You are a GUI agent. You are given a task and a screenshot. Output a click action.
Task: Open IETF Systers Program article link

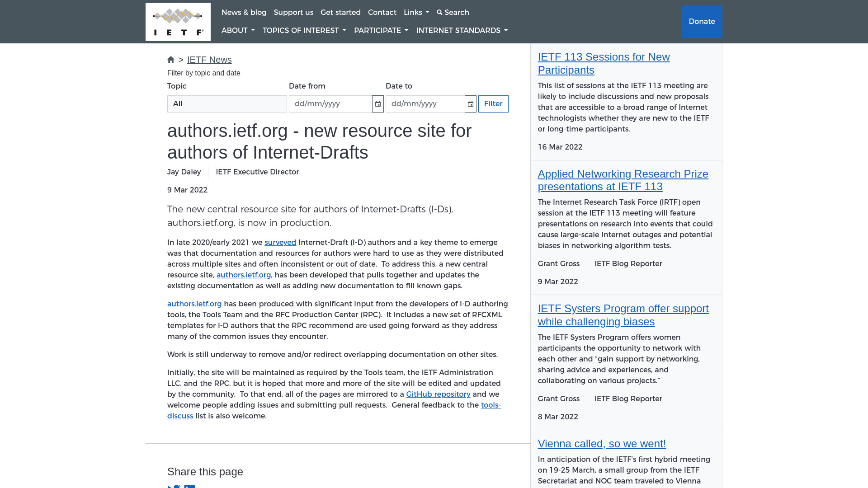[623, 315]
